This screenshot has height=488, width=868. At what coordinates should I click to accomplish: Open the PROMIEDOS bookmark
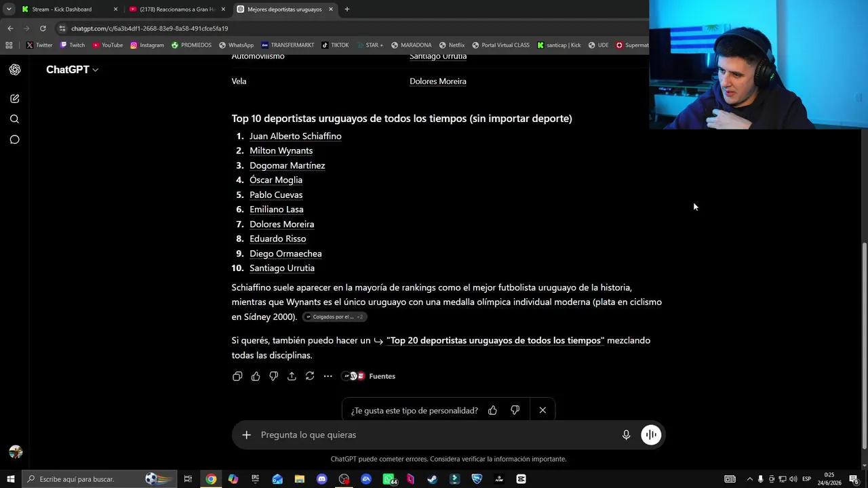point(191,45)
